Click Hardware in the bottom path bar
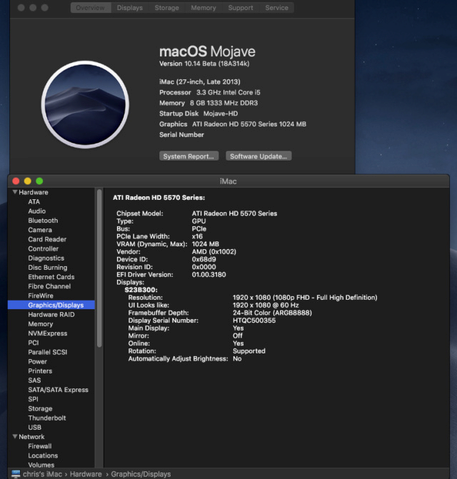 coord(86,474)
